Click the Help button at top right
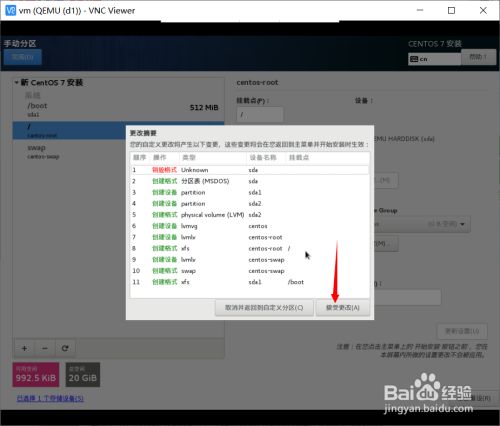This screenshot has width=500, height=426. point(479,57)
